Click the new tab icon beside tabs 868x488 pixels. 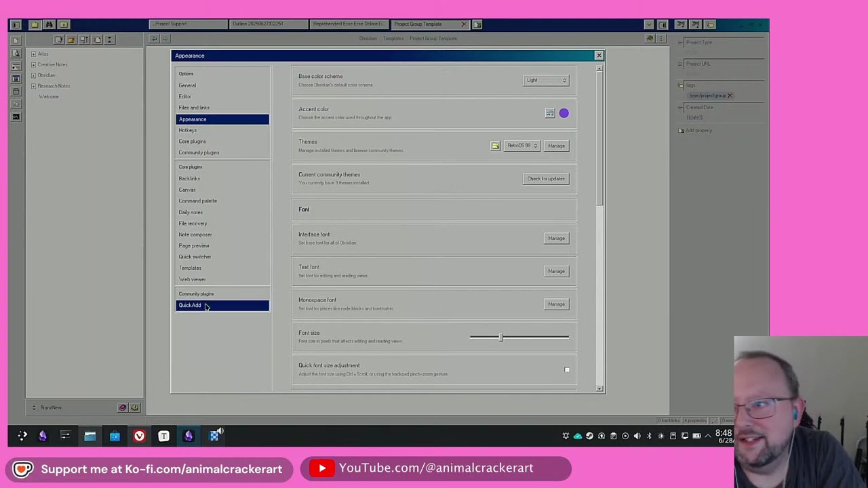pos(477,24)
